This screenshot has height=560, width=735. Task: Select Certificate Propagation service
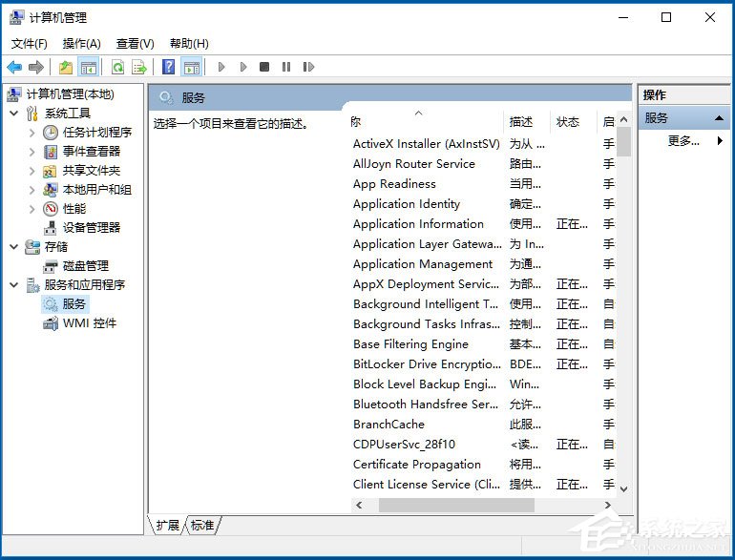pos(417,465)
